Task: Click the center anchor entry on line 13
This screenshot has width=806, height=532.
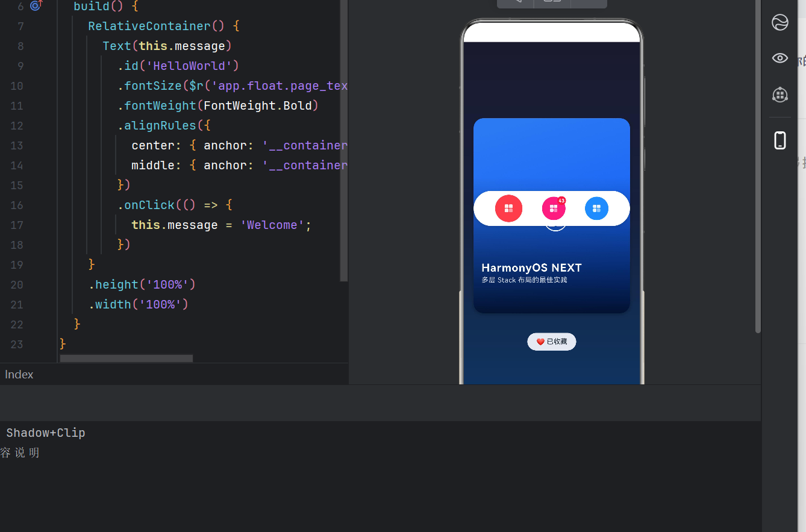Action: 239,145
